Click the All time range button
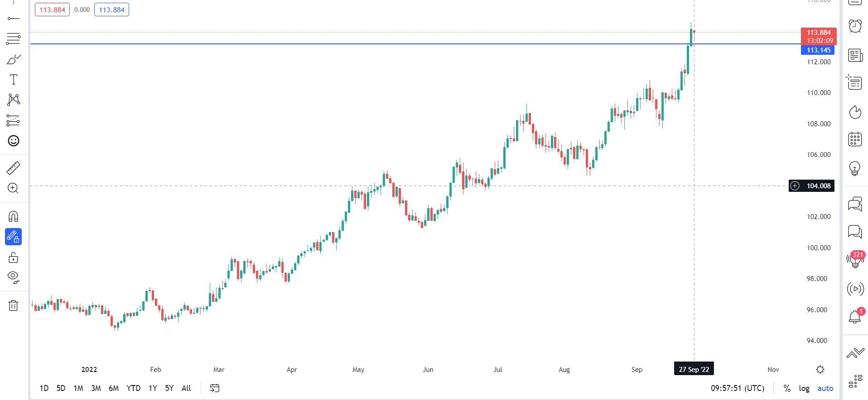 (186, 388)
